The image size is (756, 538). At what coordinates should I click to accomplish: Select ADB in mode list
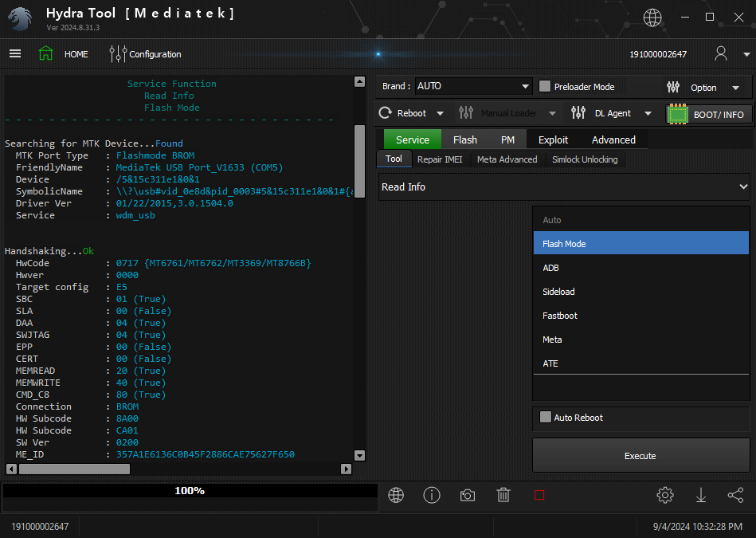click(640, 267)
